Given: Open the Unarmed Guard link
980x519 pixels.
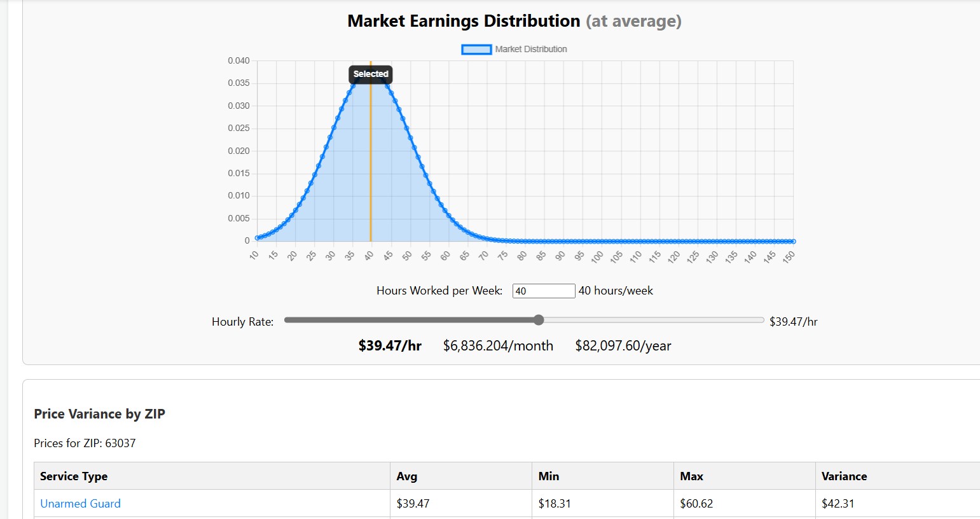Looking at the screenshot, I should (80, 503).
